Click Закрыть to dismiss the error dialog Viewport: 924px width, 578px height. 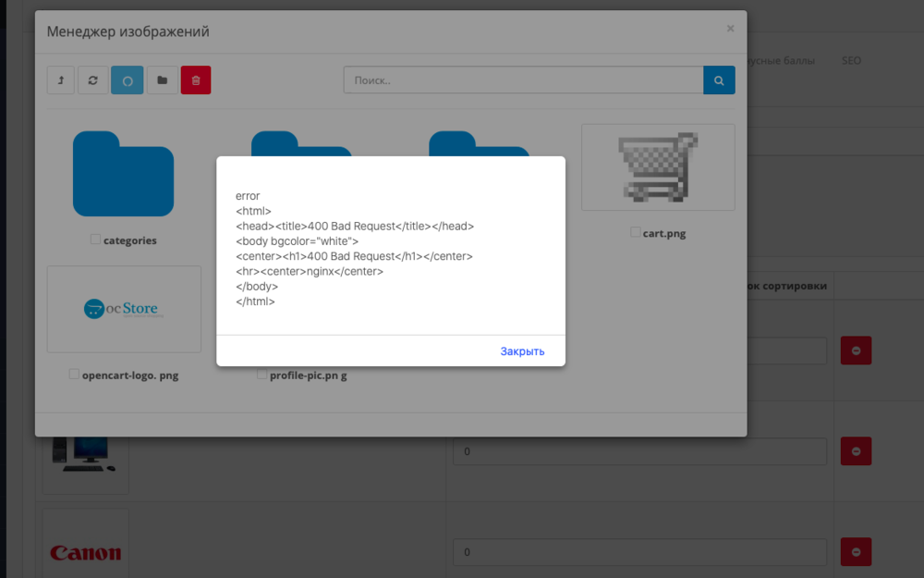pyautogui.click(x=522, y=351)
